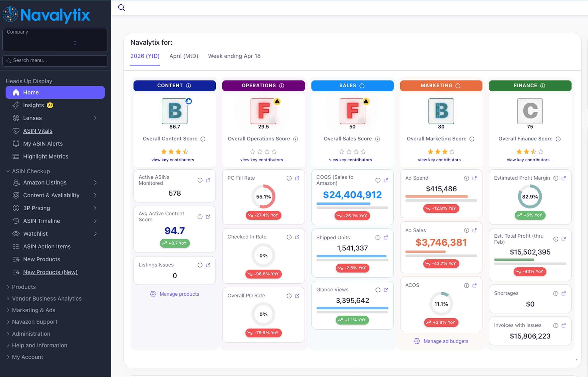The width and height of the screenshot is (588, 377).
Task: Open ASIN Action Items link
Action: tap(47, 247)
